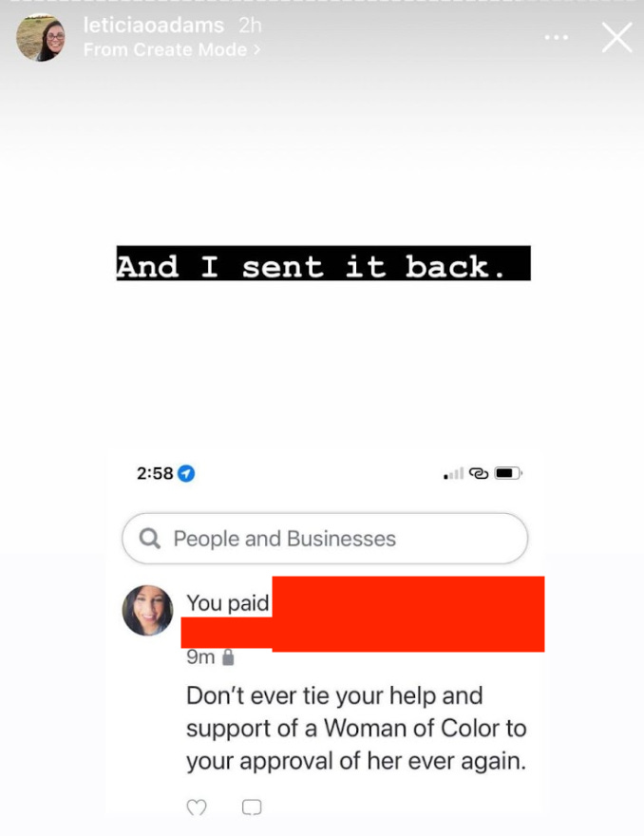The image size is (644, 836).
Task: Tap the personal hotspot link icon
Action: tap(478, 473)
